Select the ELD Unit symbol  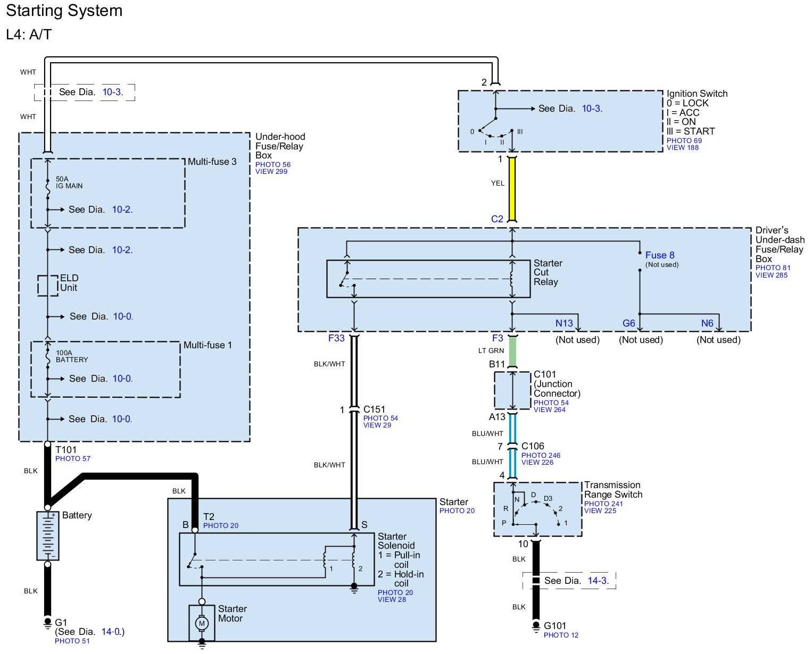[x=47, y=286]
